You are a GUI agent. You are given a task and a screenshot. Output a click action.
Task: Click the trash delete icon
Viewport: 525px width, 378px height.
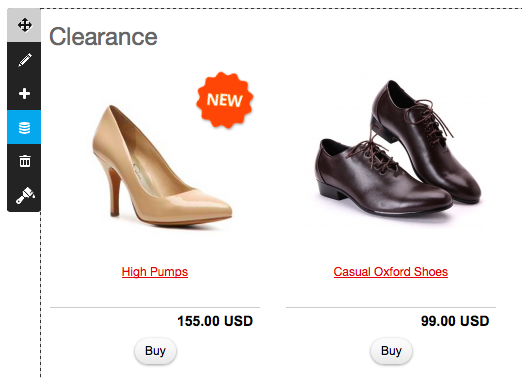click(24, 161)
